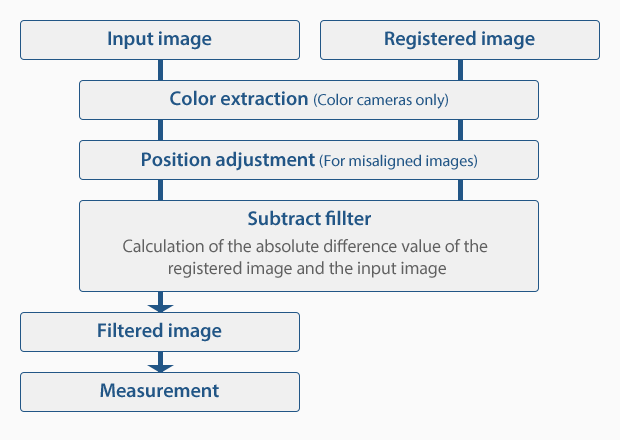Click the Registered image box
Viewport: 620px width, 440px height.
[460, 40]
